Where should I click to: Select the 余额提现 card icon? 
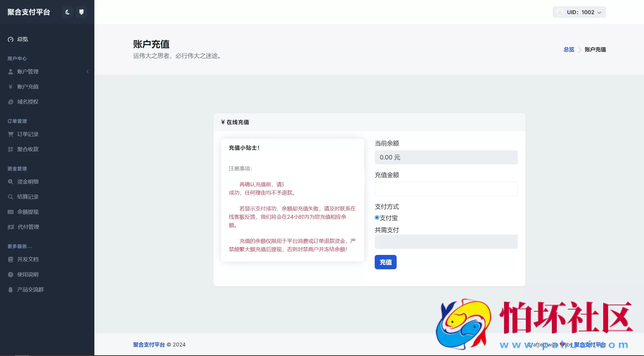tap(10, 212)
